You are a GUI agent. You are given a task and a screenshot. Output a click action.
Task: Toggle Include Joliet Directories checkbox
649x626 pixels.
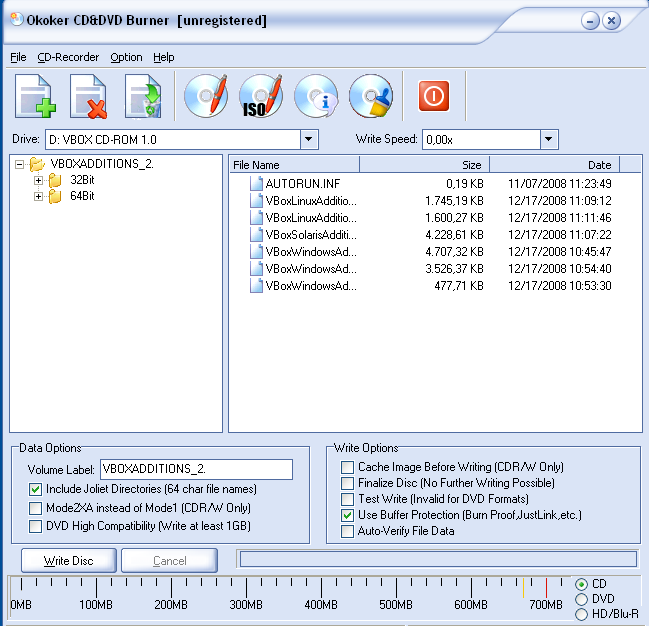36,489
